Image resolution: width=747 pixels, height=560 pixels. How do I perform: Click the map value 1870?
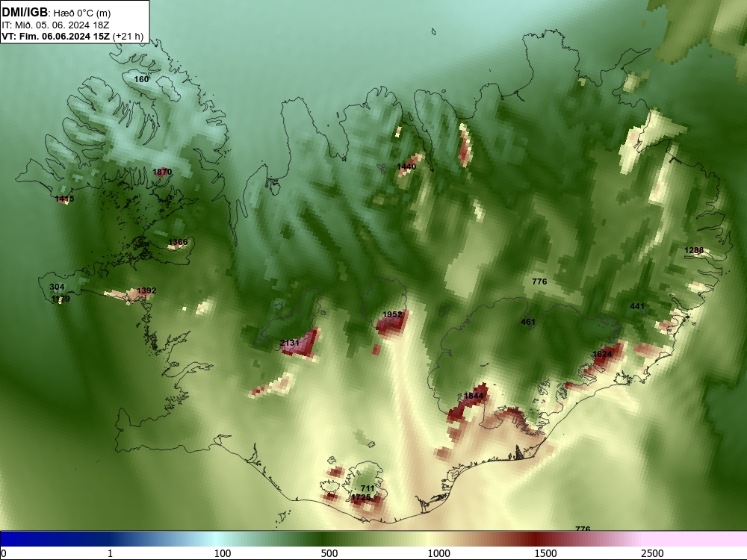click(162, 172)
